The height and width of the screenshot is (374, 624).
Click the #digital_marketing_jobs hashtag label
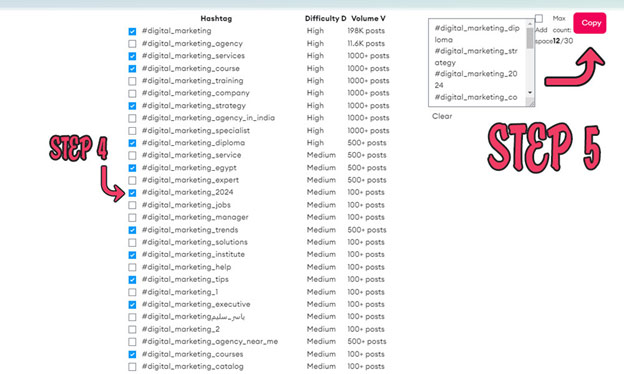click(x=186, y=205)
